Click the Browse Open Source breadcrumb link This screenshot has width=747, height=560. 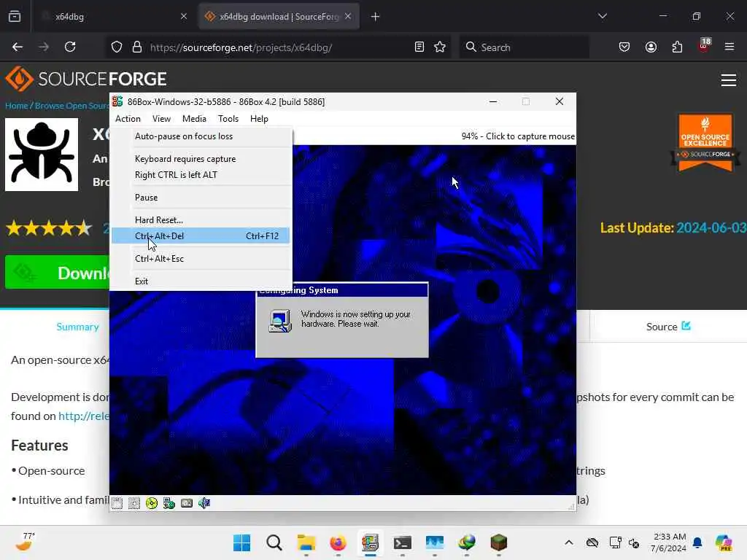pos(72,106)
